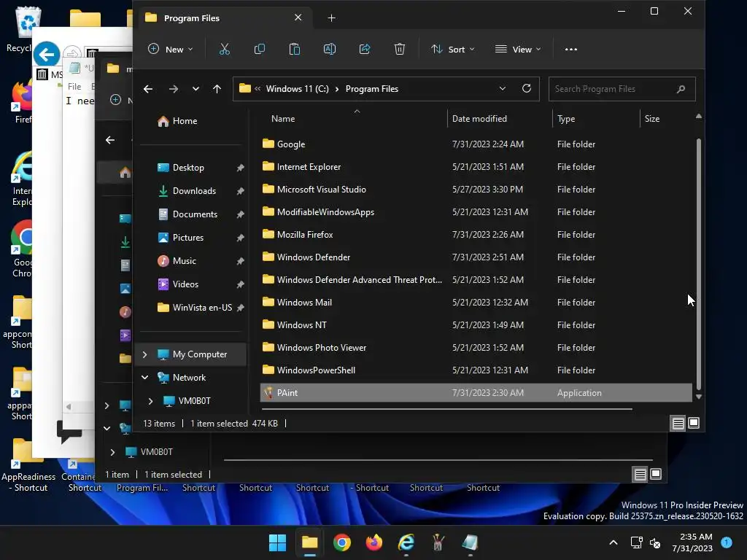This screenshot has height=560, width=747.
Task: Select the Windows Photo Viewer folder
Action: tap(476, 348)
